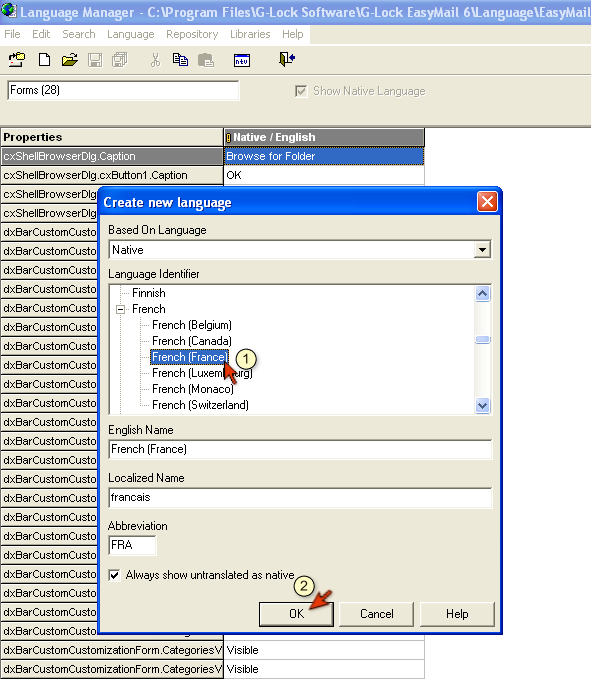The image size is (591, 680).
Task: Click the language list scroll-down arrow
Action: click(x=483, y=405)
